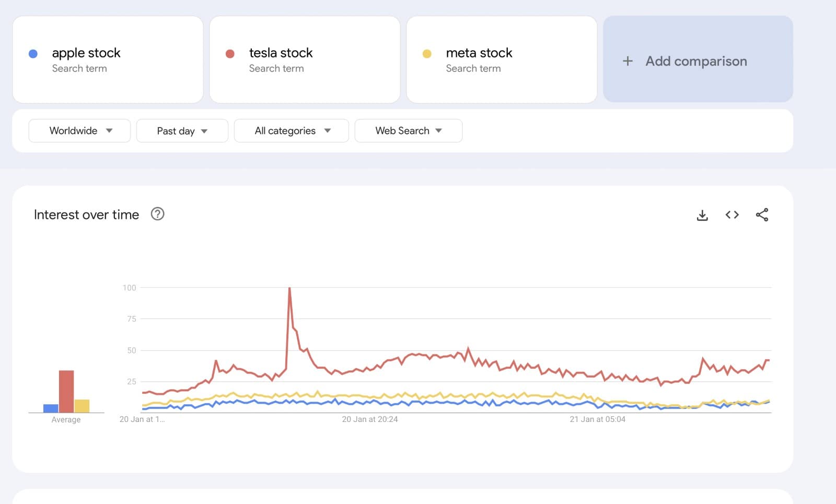
Task: Edit the apple stock search term
Action: tap(86, 53)
